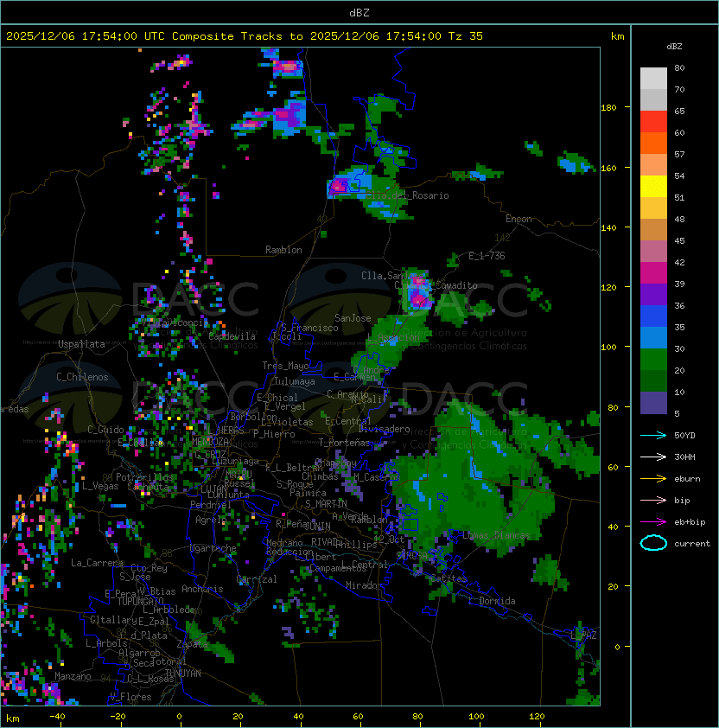Click the yellow eburn track arrow in legend
This screenshot has width=719, height=728.
(x=653, y=478)
